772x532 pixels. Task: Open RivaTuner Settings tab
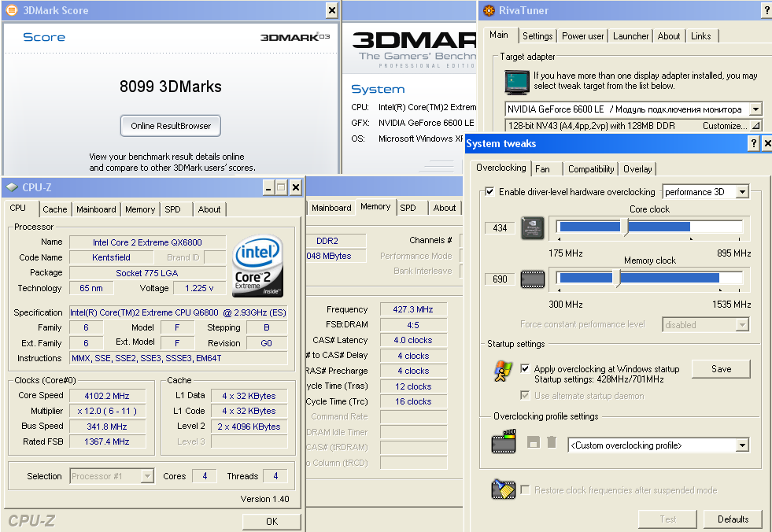coord(537,36)
